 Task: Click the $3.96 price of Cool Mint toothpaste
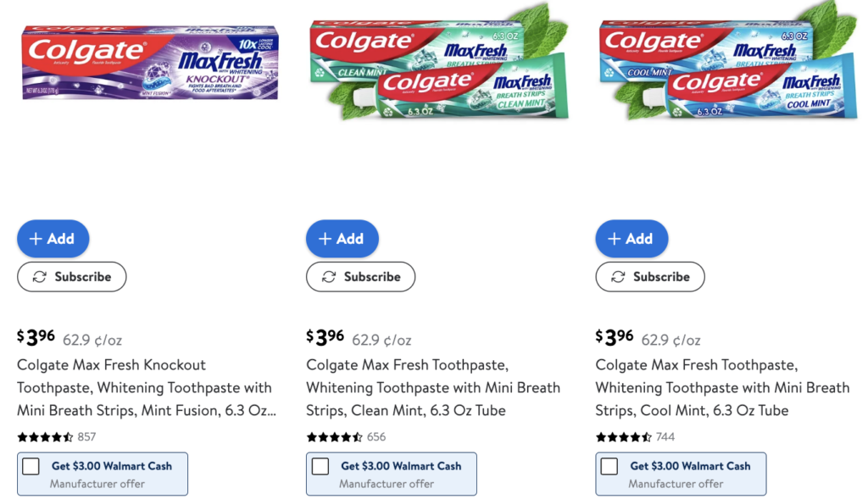click(x=615, y=338)
